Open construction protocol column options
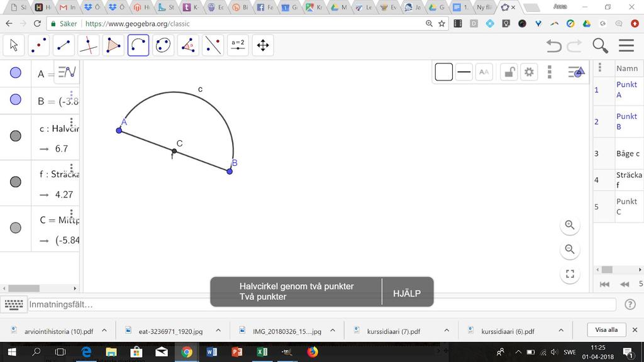Screen dimensions: 644x362 (599, 68)
